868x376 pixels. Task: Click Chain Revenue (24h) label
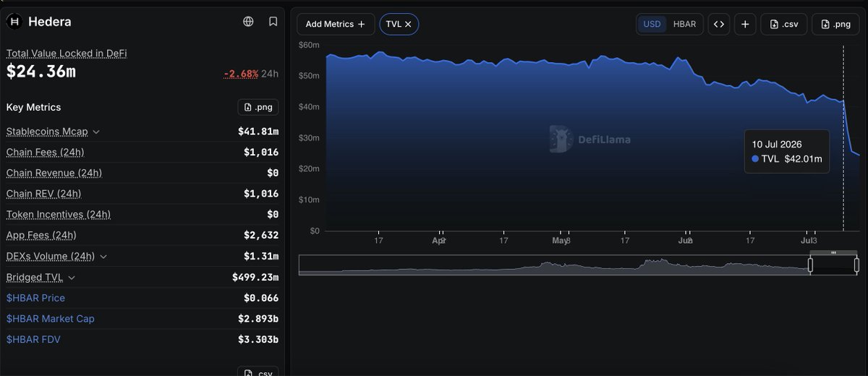tap(54, 173)
